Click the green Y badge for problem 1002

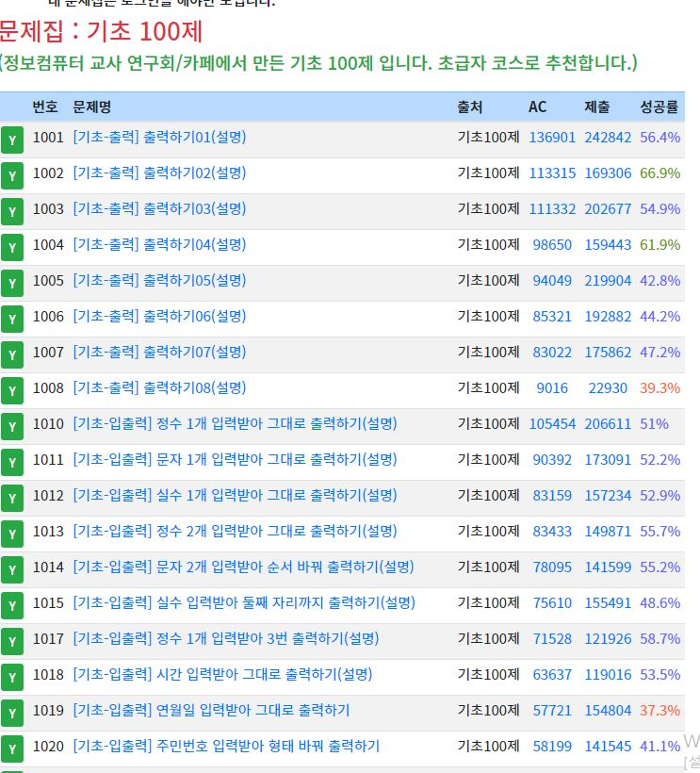[12, 176]
